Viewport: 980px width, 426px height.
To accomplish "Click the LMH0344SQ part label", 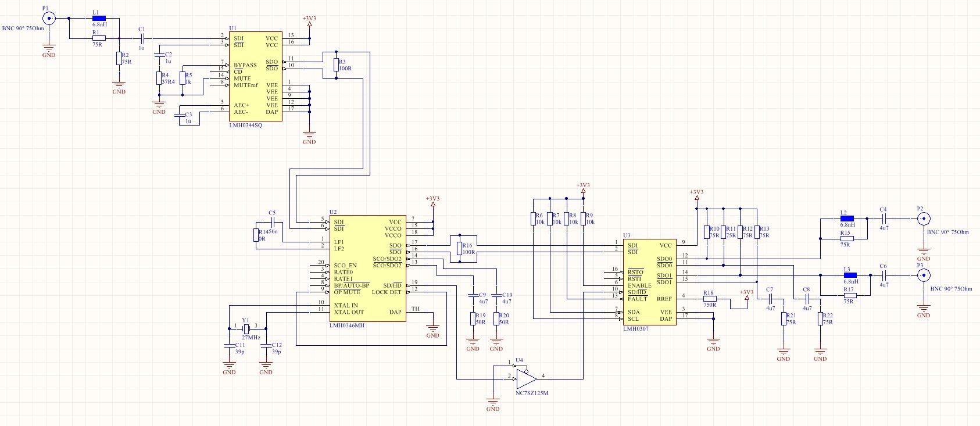I will [246, 126].
